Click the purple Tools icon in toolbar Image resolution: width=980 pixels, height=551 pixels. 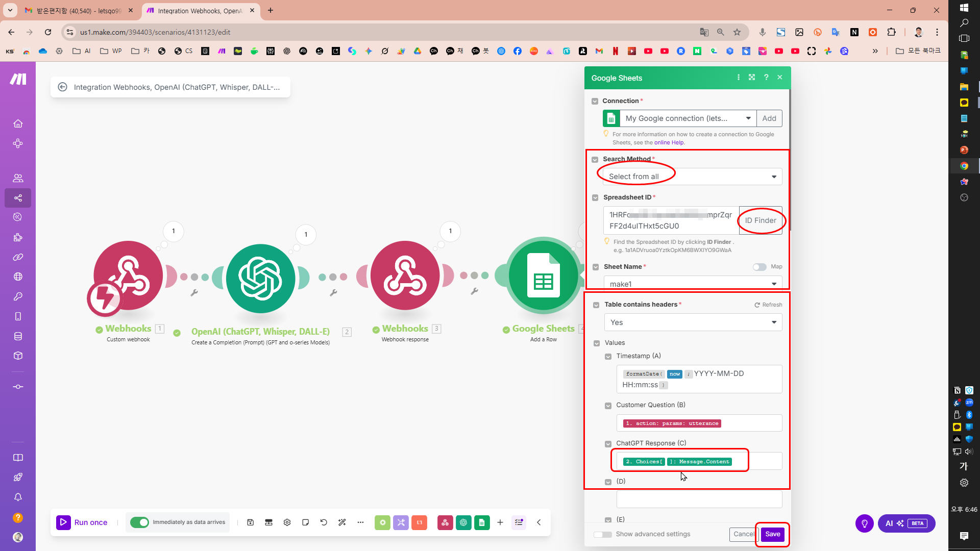401,522
